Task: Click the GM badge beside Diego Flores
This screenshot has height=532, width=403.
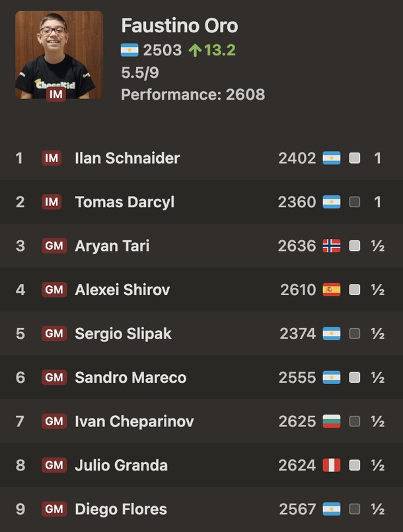Action: click(54, 509)
